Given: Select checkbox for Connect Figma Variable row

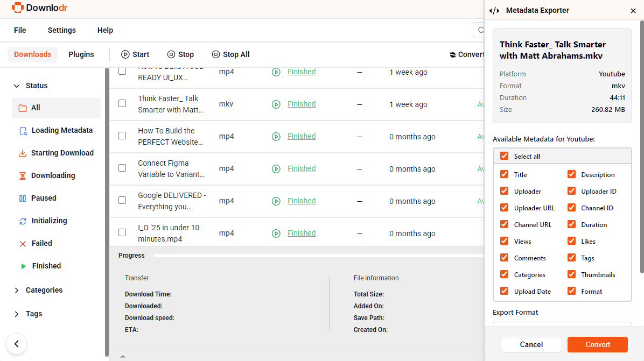Looking at the screenshot, I should click(122, 168).
